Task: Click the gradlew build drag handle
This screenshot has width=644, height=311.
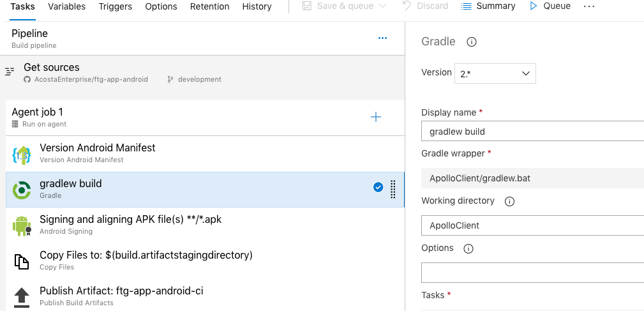Action: pyautogui.click(x=393, y=190)
